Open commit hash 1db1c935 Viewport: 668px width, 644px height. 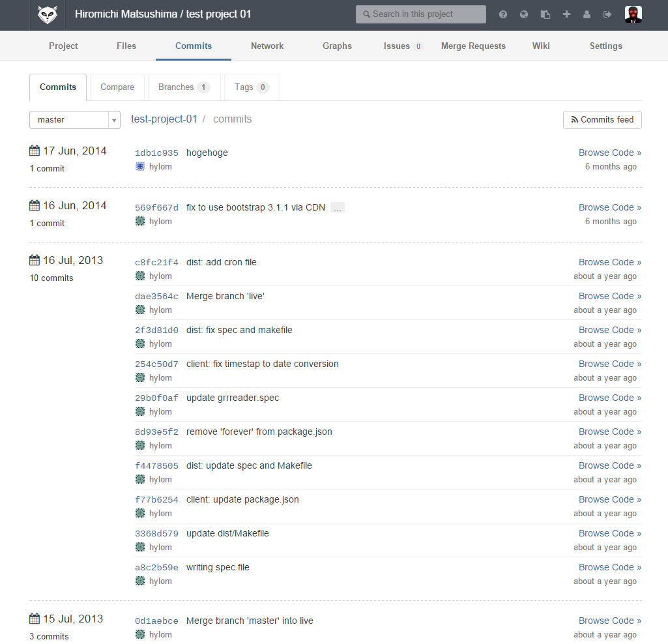click(156, 153)
